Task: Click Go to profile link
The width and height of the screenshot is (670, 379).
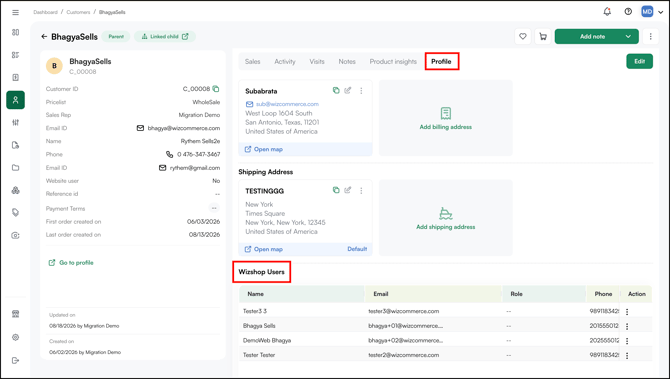Action: coord(71,263)
